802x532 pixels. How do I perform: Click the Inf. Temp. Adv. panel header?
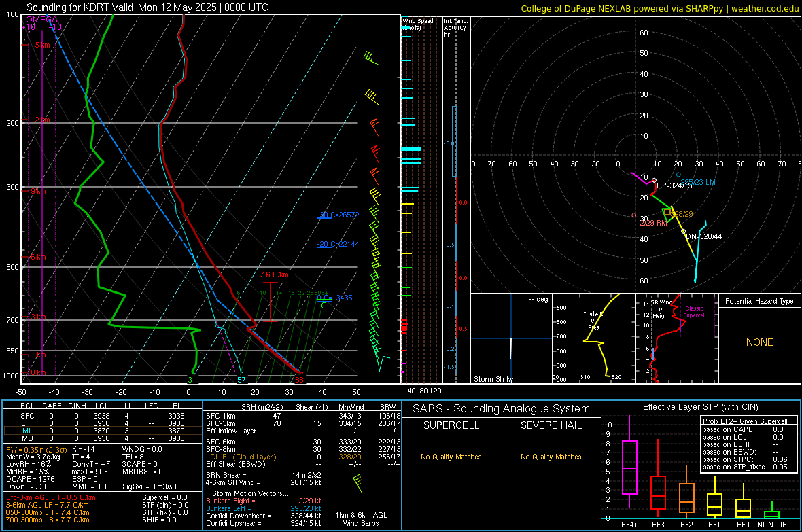(455, 28)
